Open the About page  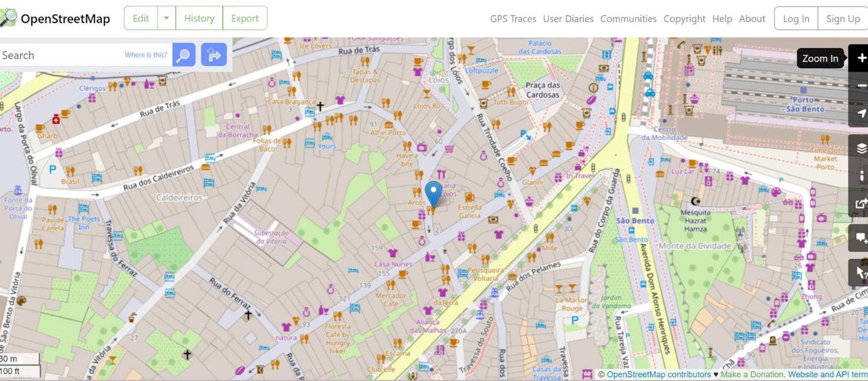click(752, 19)
